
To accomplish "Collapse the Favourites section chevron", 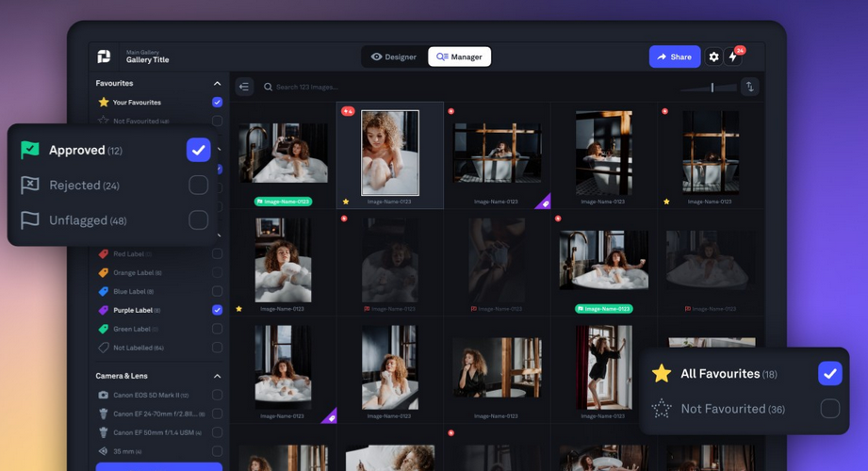I will 217,83.
